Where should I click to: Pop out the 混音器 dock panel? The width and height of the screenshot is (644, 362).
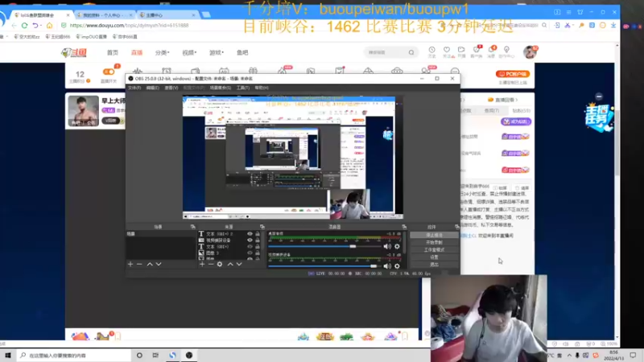[x=404, y=227]
